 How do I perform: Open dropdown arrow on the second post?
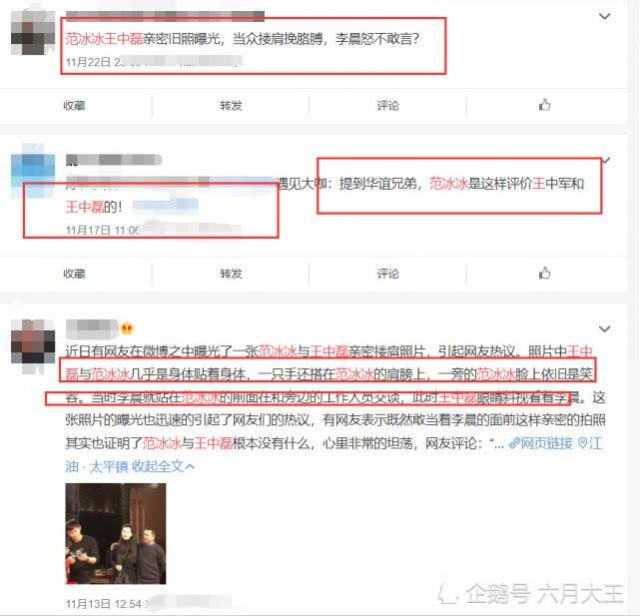click(x=607, y=160)
